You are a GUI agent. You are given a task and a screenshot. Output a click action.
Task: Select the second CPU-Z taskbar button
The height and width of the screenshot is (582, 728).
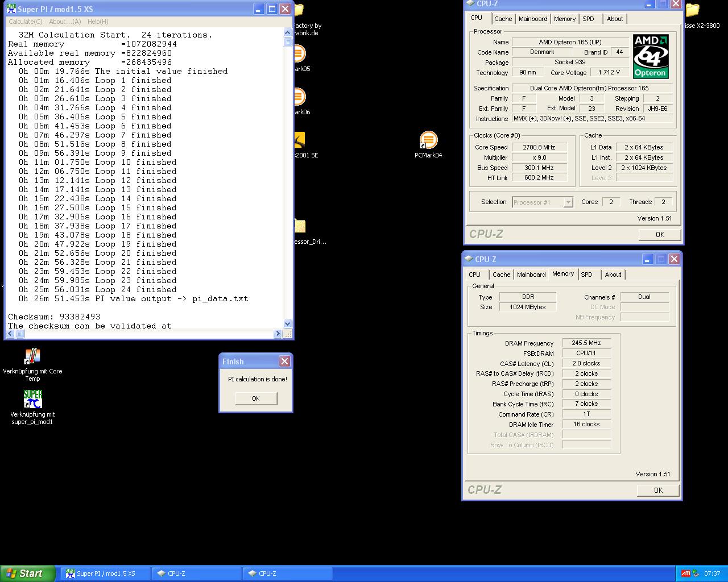pos(288,573)
